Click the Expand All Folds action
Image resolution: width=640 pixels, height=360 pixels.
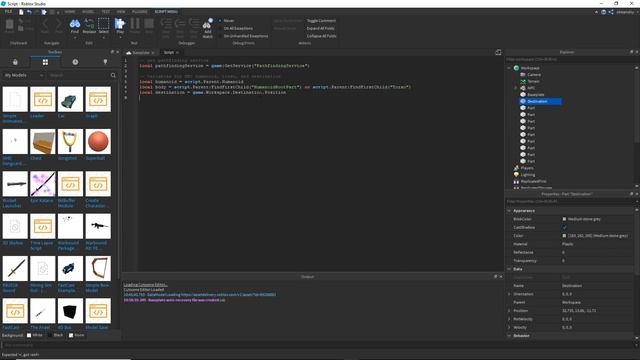click(320, 28)
